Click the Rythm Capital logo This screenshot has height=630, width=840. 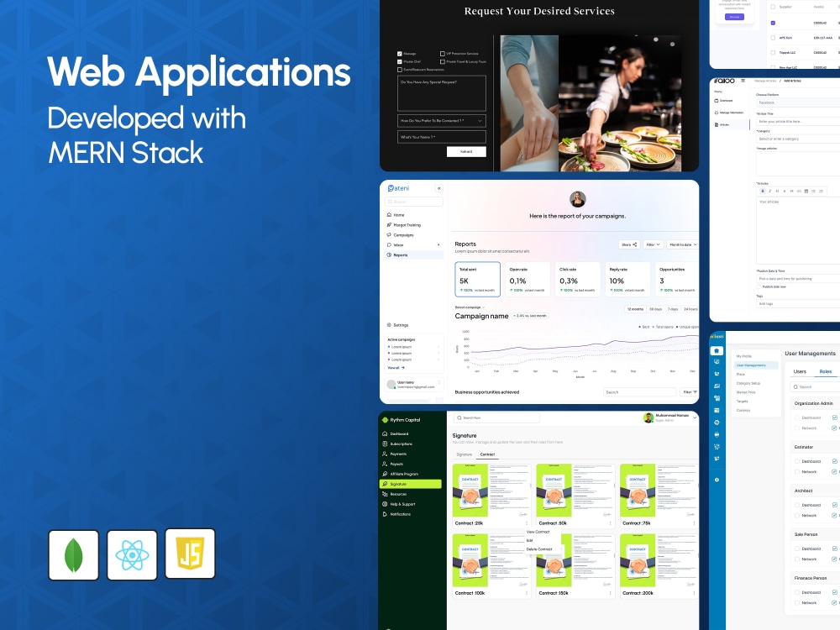pyautogui.click(x=402, y=420)
